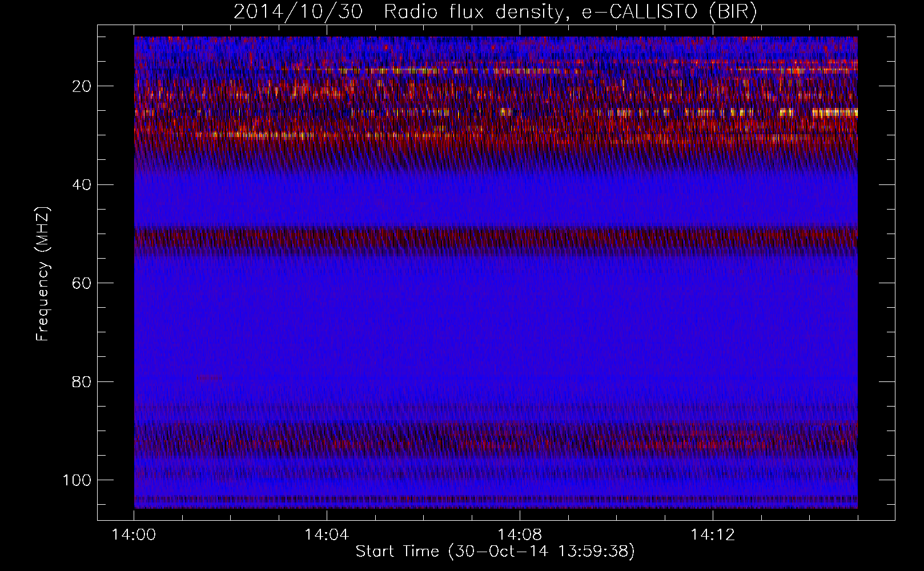This screenshot has height=571, width=924.
Task: Click the '14:12' time tick label
Action: pyautogui.click(x=713, y=535)
